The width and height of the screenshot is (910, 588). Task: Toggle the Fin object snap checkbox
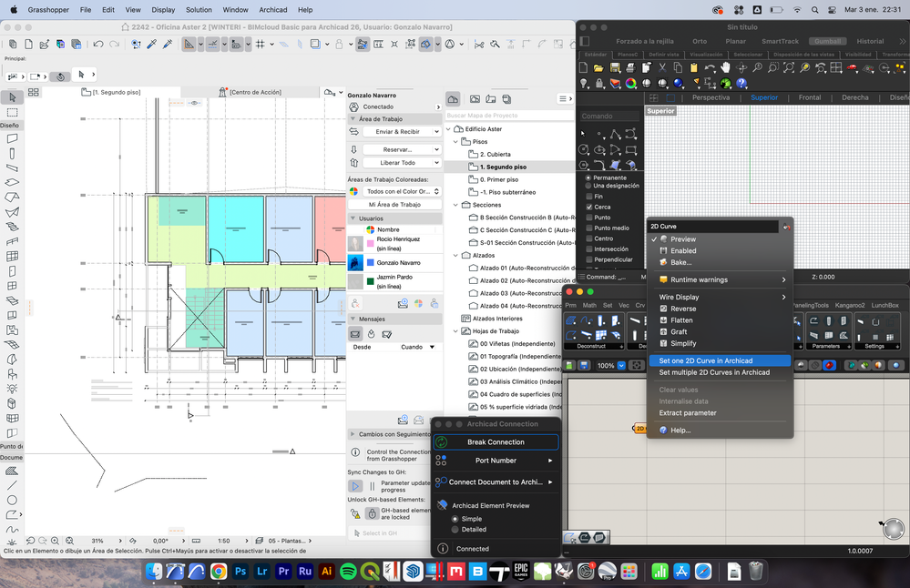click(x=589, y=197)
